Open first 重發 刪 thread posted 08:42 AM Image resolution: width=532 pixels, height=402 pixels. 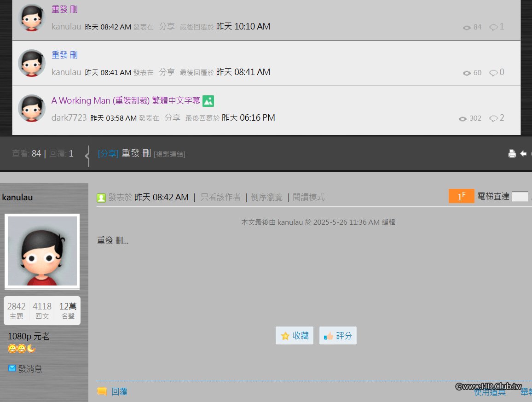point(64,9)
